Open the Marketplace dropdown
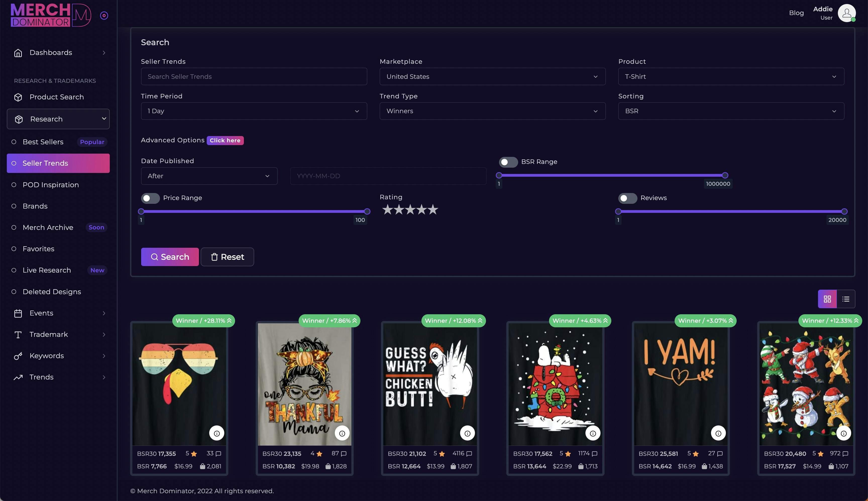 coord(492,76)
